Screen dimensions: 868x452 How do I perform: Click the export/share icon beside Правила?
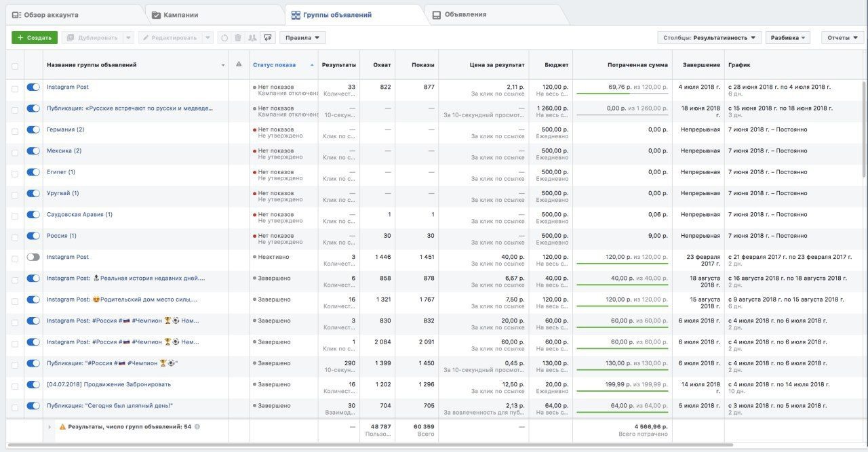tap(267, 38)
